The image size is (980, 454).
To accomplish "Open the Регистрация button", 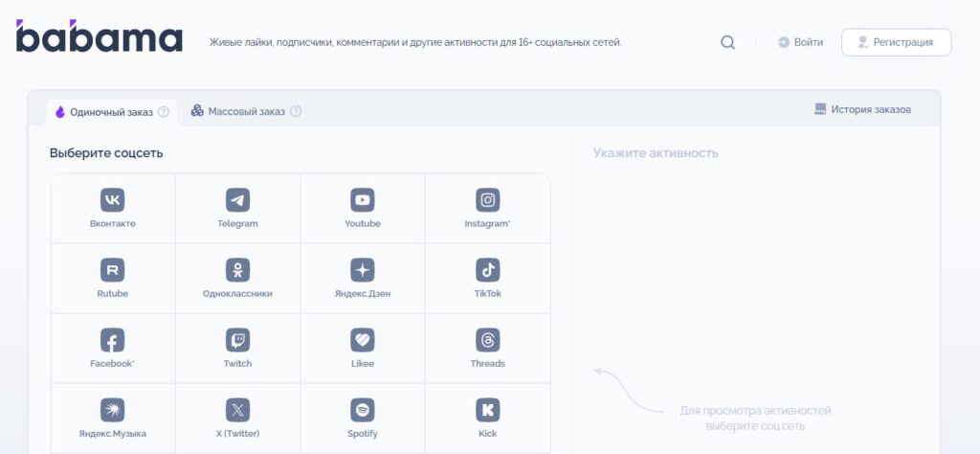I will click(896, 42).
